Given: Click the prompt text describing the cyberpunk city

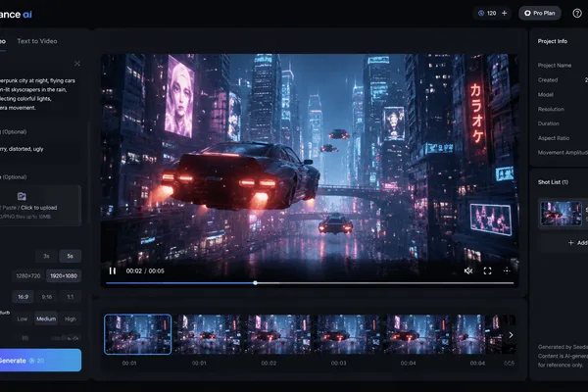Looking at the screenshot, I should [37, 94].
